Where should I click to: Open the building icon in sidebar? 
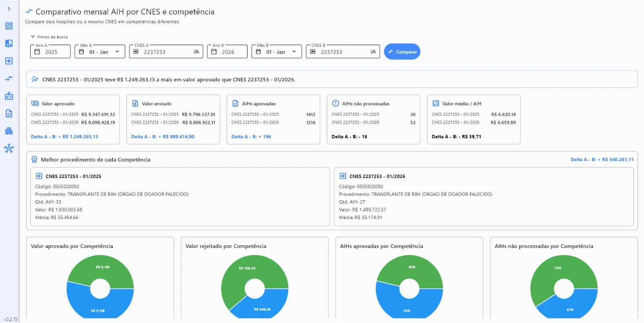(9, 131)
